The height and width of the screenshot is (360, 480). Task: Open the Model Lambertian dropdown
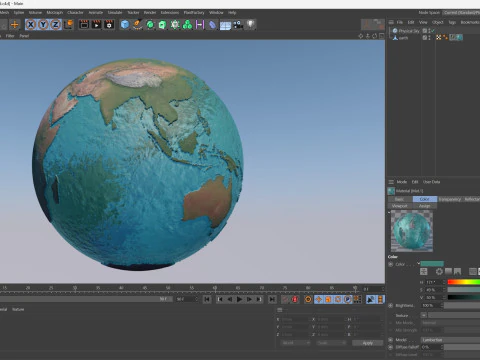pos(451,340)
